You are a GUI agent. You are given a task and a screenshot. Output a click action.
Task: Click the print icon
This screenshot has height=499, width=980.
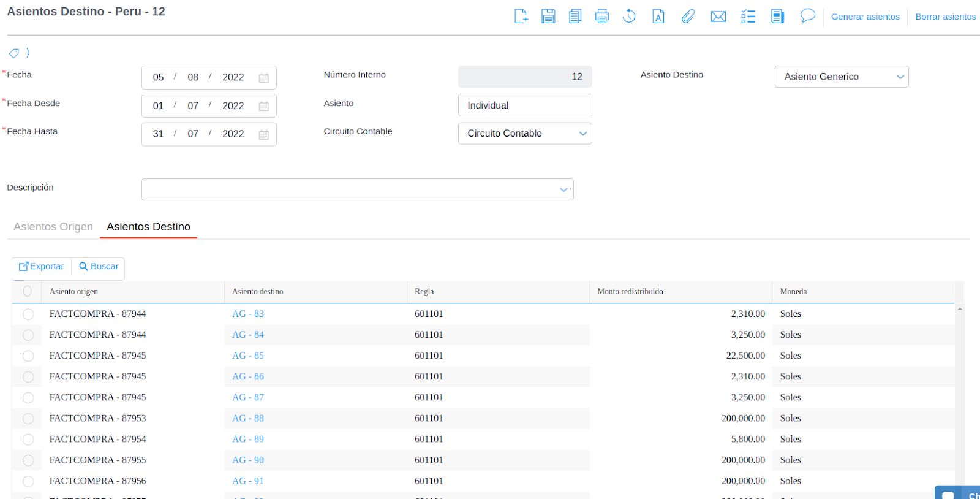point(602,17)
